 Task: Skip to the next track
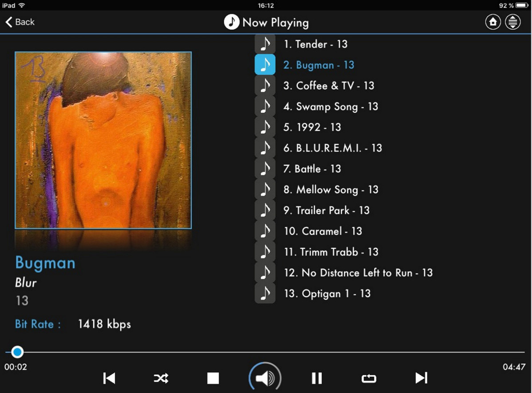pos(421,378)
